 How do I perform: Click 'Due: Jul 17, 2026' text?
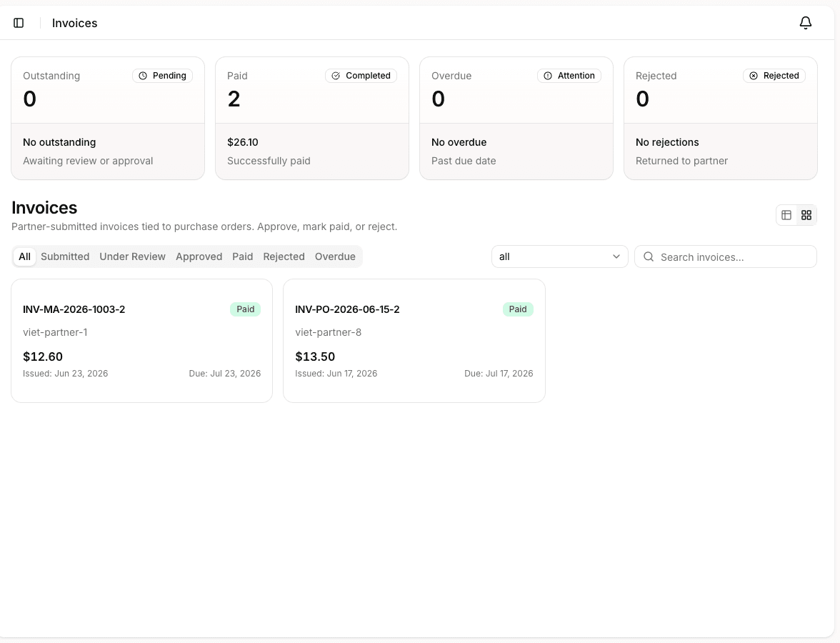tap(499, 374)
